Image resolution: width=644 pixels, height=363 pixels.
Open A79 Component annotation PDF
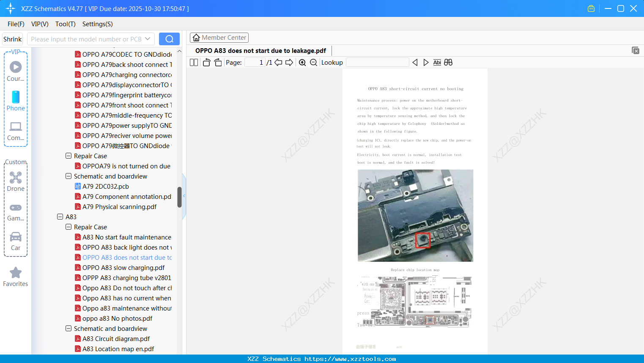click(x=123, y=196)
